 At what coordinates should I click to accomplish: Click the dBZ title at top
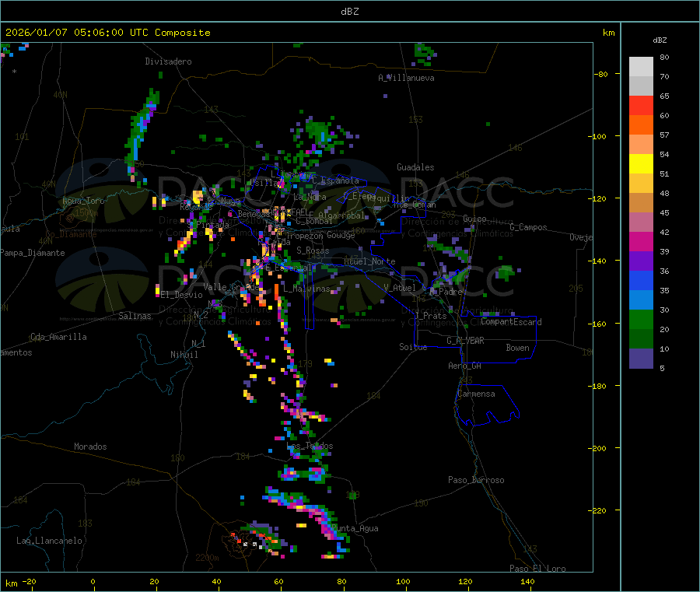click(x=349, y=12)
